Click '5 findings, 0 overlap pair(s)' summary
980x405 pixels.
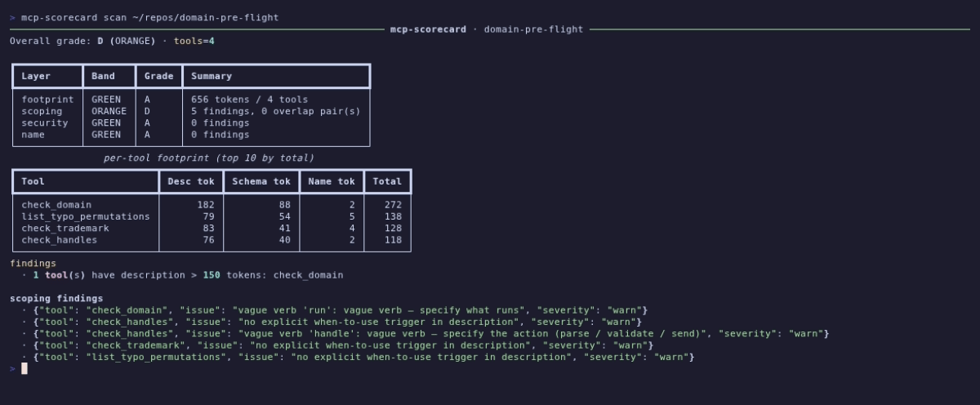[x=276, y=111]
